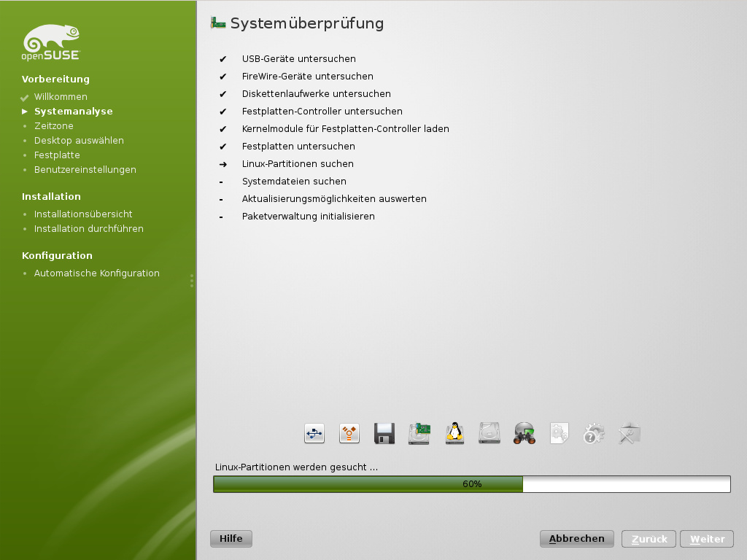Screen dimensions: 747x560
Task: Select Festplatte step in sidebar
Action: click(x=57, y=155)
